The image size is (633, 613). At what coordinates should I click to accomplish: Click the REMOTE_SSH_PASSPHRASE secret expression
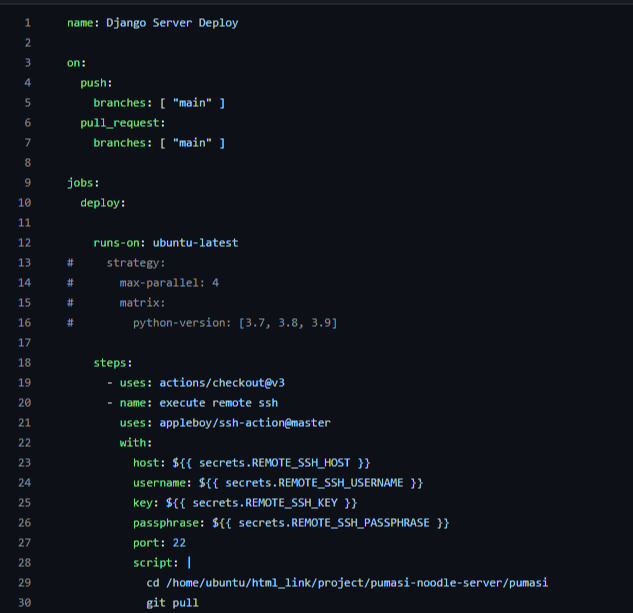pyautogui.click(x=331, y=523)
